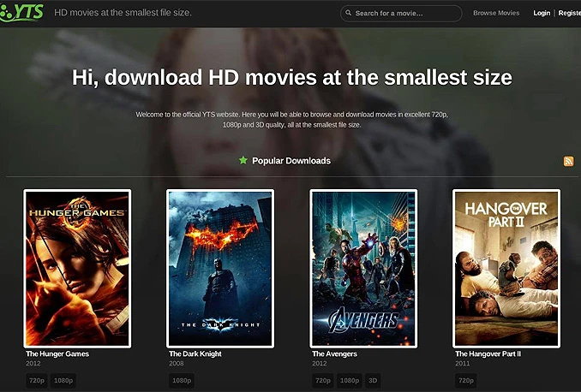Select 720p for The Avengers
Image resolution: width=581 pixels, height=392 pixels.
tap(323, 381)
